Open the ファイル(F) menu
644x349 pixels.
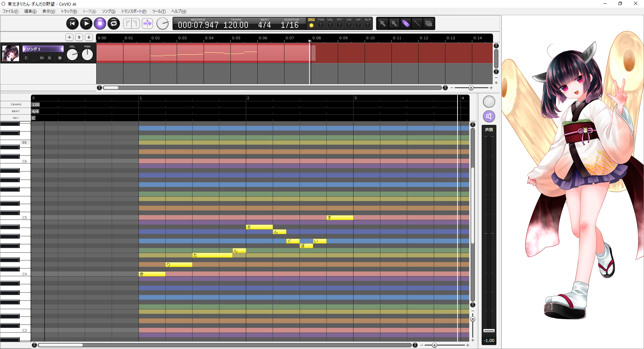(x=10, y=11)
